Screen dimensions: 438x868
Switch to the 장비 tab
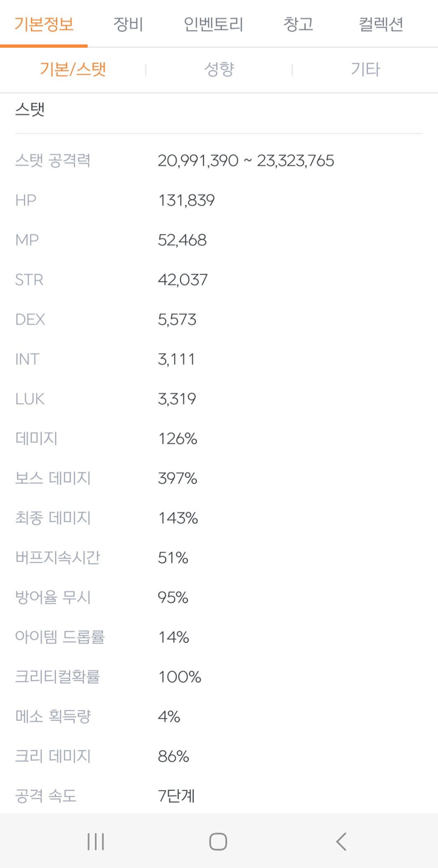128,24
